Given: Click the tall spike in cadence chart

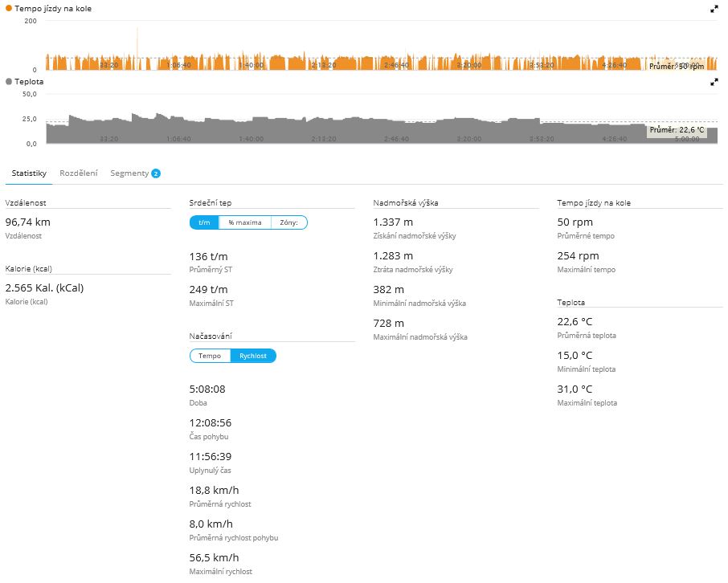Looking at the screenshot, I should [x=137, y=40].
